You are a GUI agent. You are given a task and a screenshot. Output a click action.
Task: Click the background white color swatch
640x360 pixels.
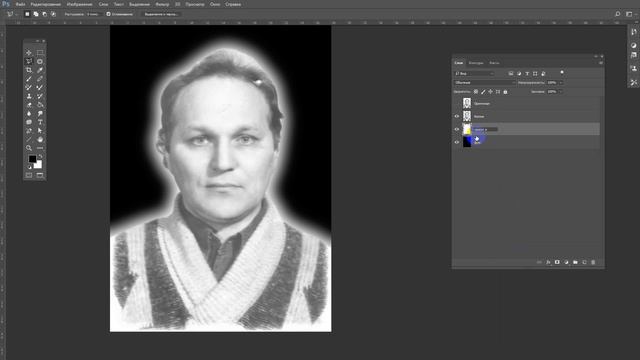[38, 165]
